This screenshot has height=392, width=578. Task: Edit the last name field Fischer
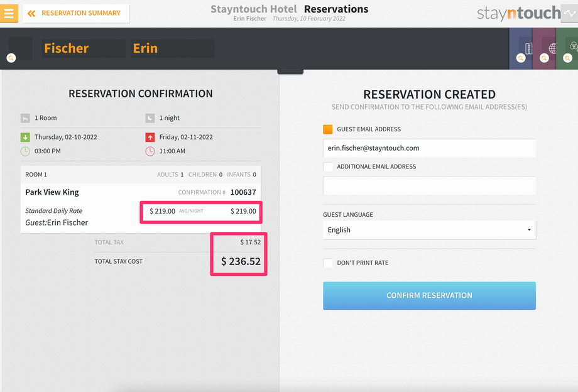[84, 48]
